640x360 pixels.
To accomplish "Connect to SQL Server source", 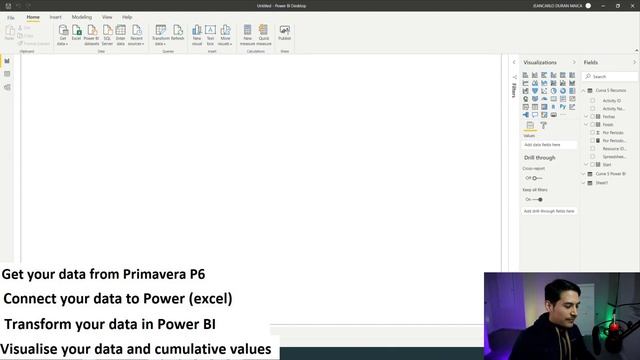I will (x=107, y=36).
